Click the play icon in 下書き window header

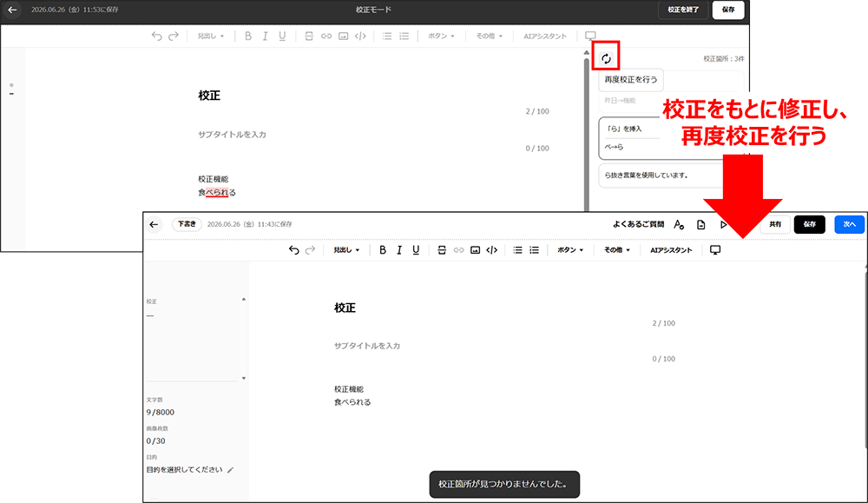[x=723, y=224]
